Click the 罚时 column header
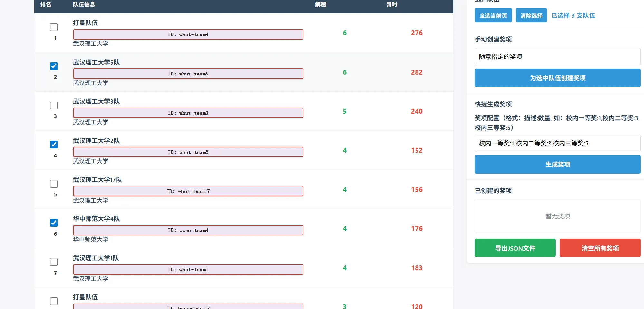The width and height of the screenshot is (644, 309). (391, 5)
